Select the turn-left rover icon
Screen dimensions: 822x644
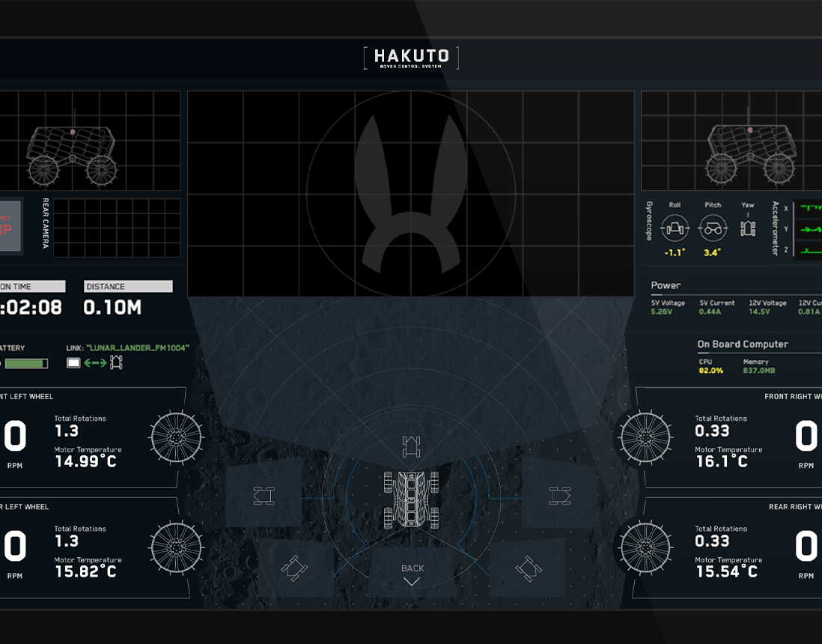pos(264,496)
